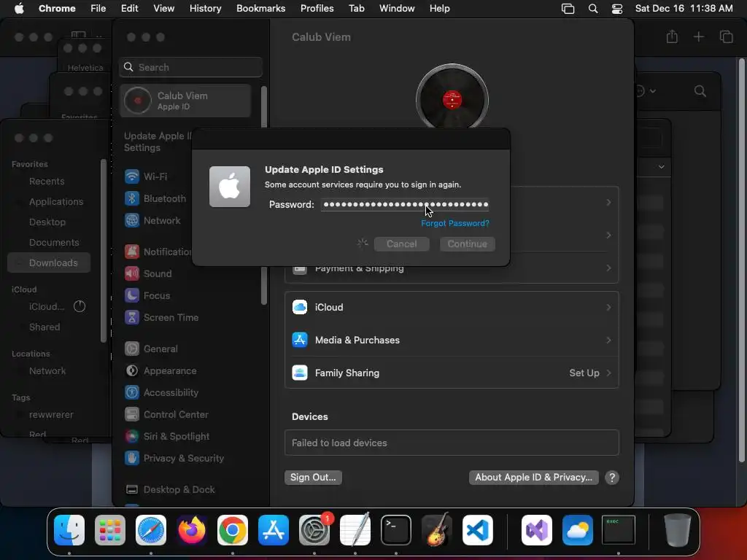
Task: Click the help question mark button
Action: click(x=612, y=478)
